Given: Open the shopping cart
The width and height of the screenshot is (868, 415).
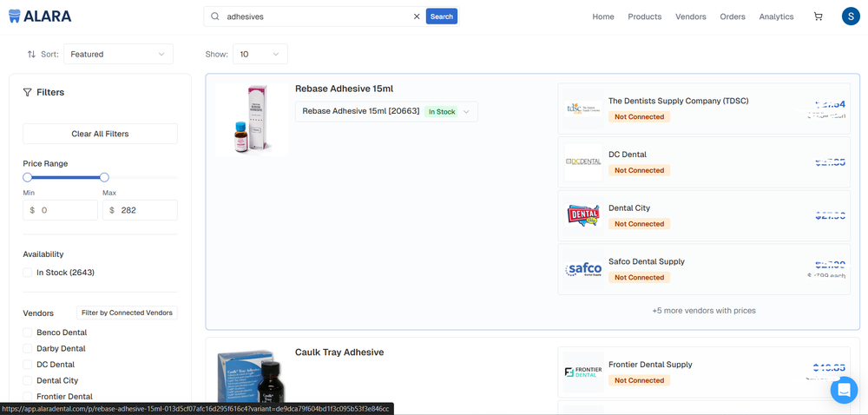Looking at the screenshot, I should tap(818, 16).
